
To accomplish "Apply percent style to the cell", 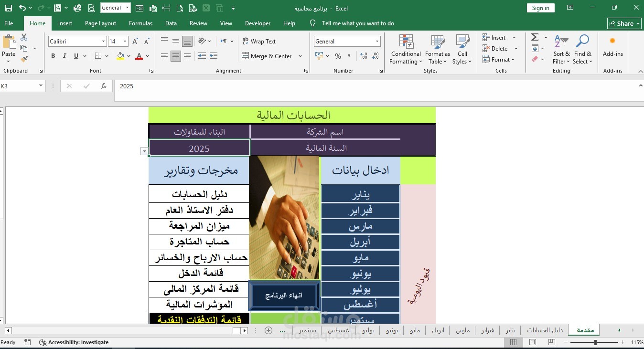I will [338, 56].
